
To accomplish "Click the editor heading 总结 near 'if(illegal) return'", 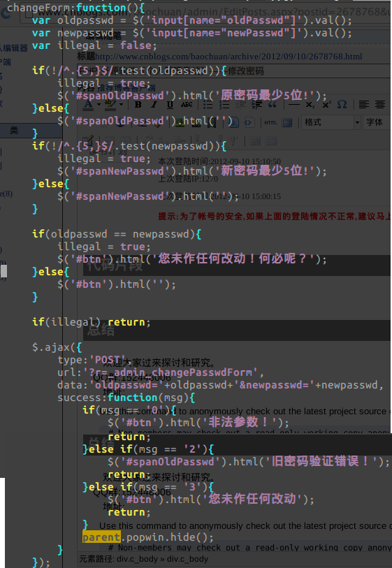I will 101,330.
